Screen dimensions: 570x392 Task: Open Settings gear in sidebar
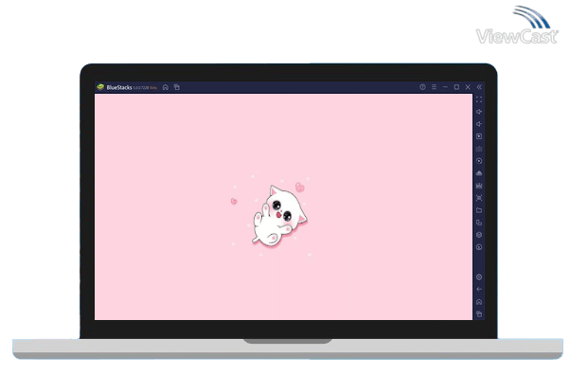point(479,277)
